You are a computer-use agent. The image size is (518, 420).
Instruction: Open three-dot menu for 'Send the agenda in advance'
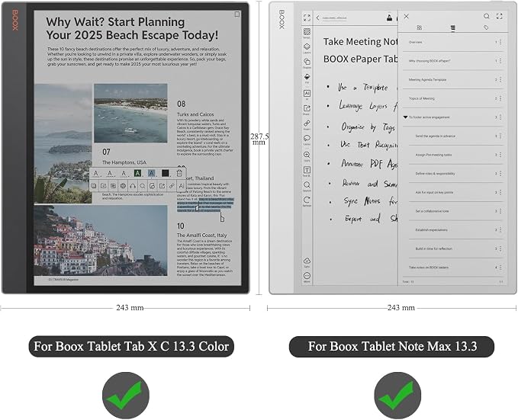500,136
